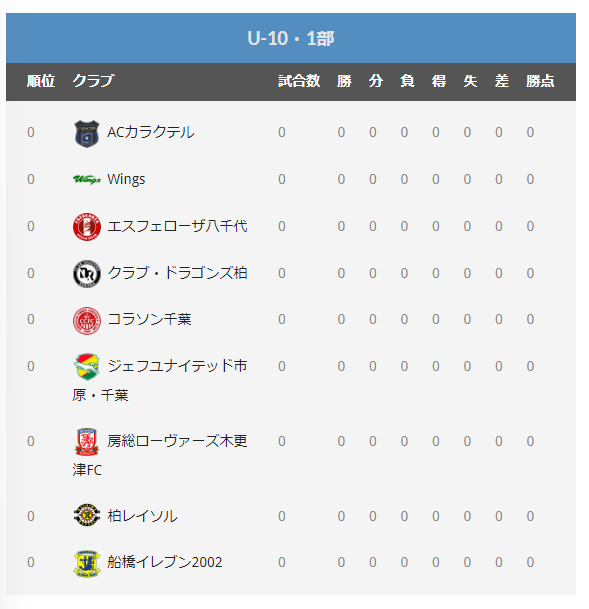Click the 船橋イレブン2002 crest
589x609 pixels.
[x=87, y=563]
